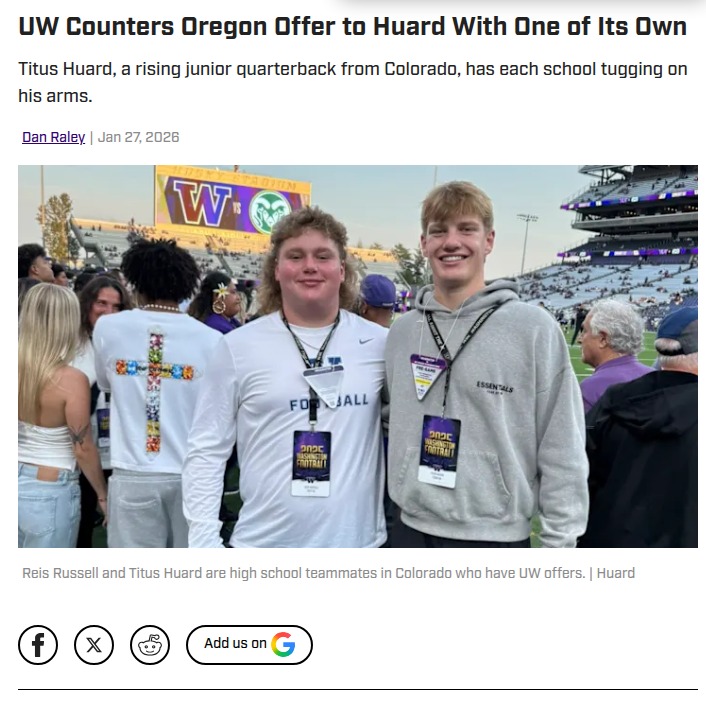Click the Essentials logo on gray hoodie
This screenshot has height=706, width=706.
pos(495,387)
